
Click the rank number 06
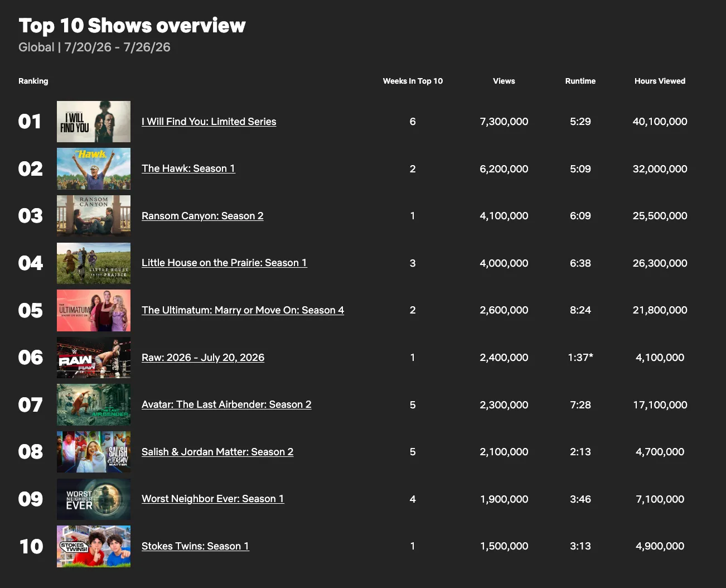tap(31, 358)
